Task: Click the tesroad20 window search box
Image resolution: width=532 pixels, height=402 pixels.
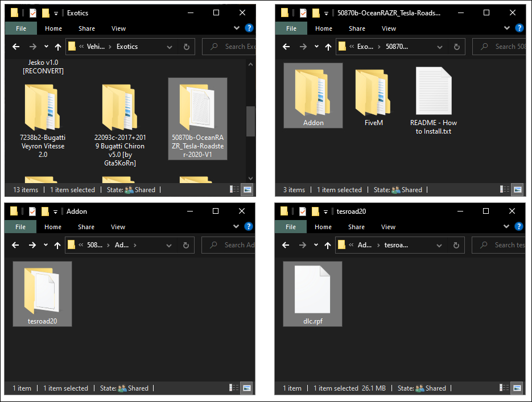Action: (x=499, y=245)
